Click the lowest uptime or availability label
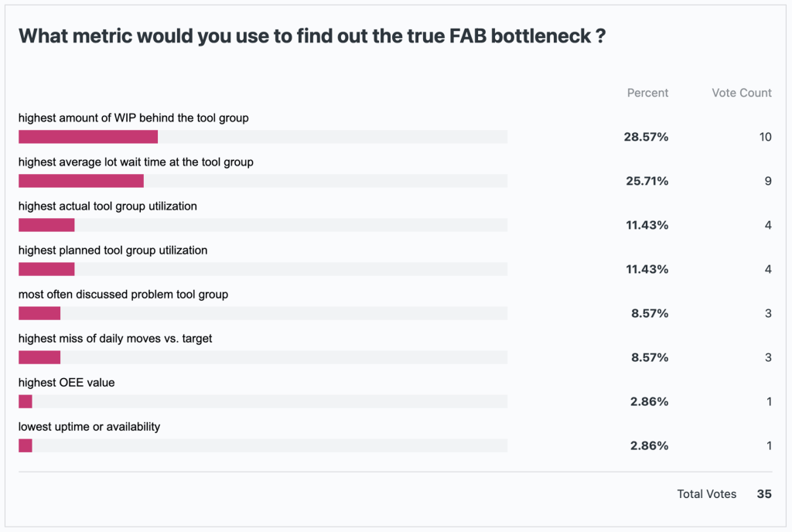792x532 pixels. tap(89, 427)
